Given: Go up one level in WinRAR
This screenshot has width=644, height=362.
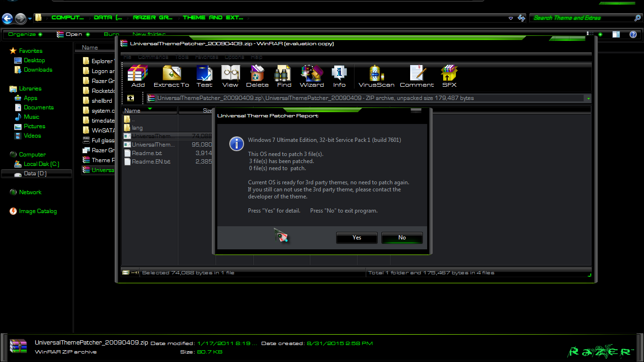Looking at the screenshot, I should click(131, 98).
